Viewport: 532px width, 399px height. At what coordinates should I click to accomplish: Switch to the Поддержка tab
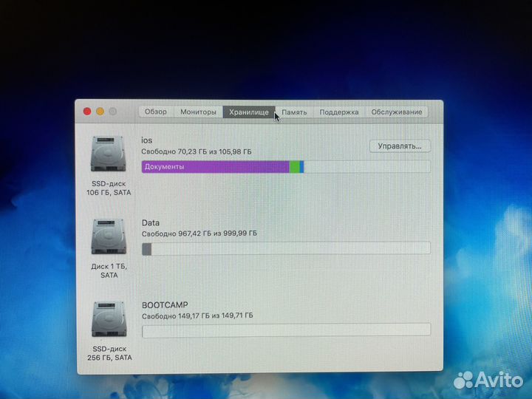[x=338, y=112]
